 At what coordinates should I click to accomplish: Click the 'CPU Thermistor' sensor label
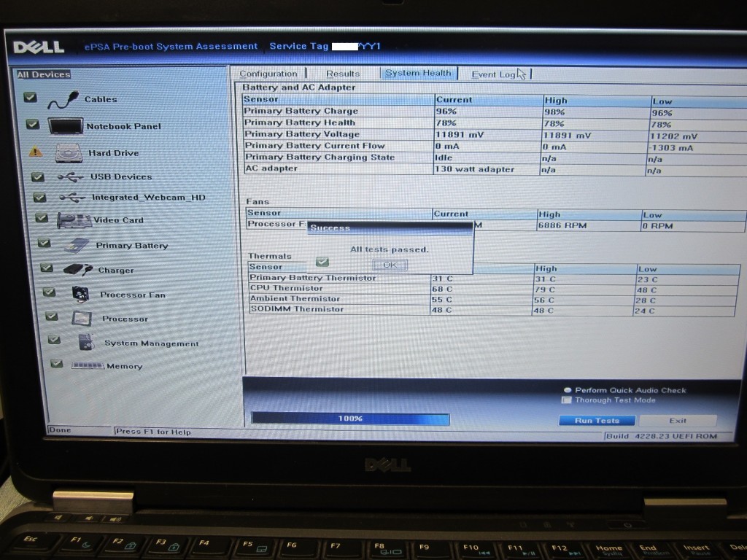[x=286, y=288]
